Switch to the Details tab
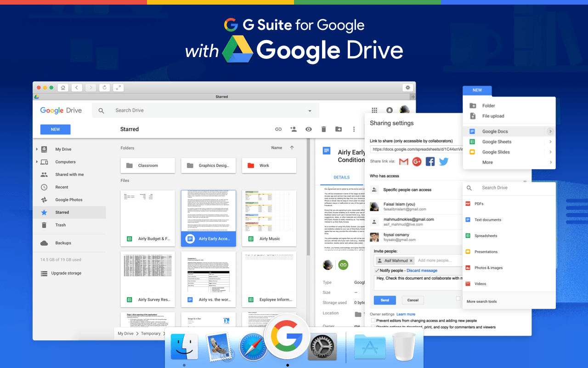This screenshot has width=588, height=368. click(341, 177)
